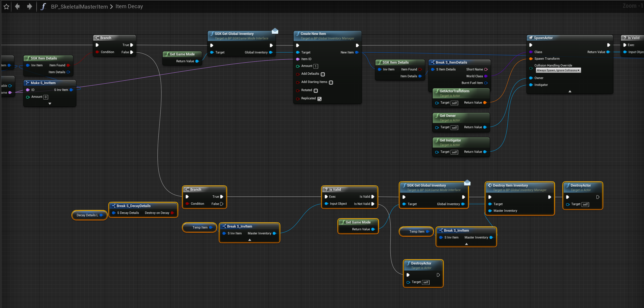Expand the Make S_InvItem node pins

50,103
